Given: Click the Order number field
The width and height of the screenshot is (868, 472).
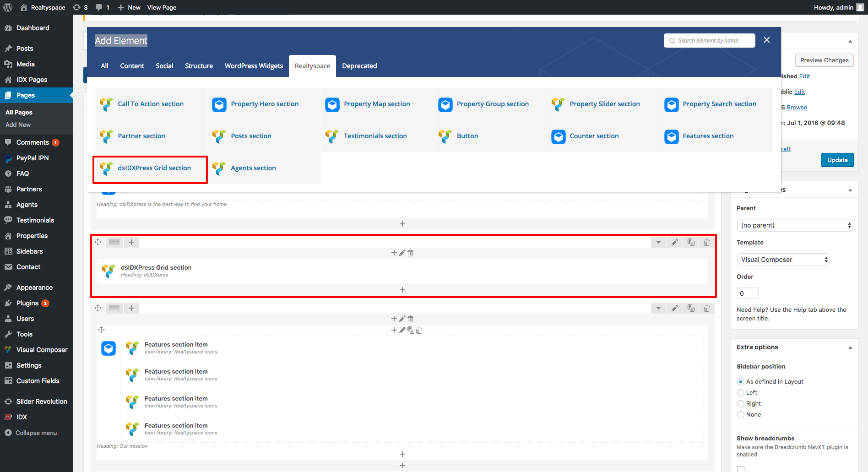Looking at the screenshot, I should (x=748, y=293).
